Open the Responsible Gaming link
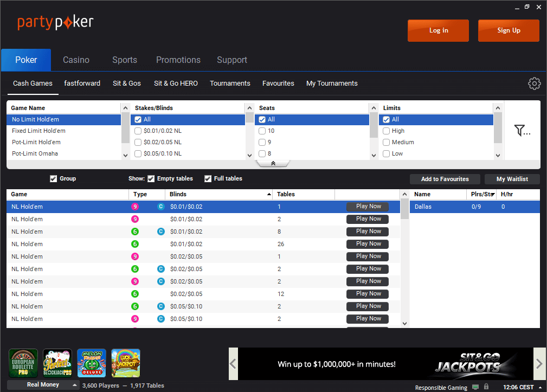 (x=441, y=388)
